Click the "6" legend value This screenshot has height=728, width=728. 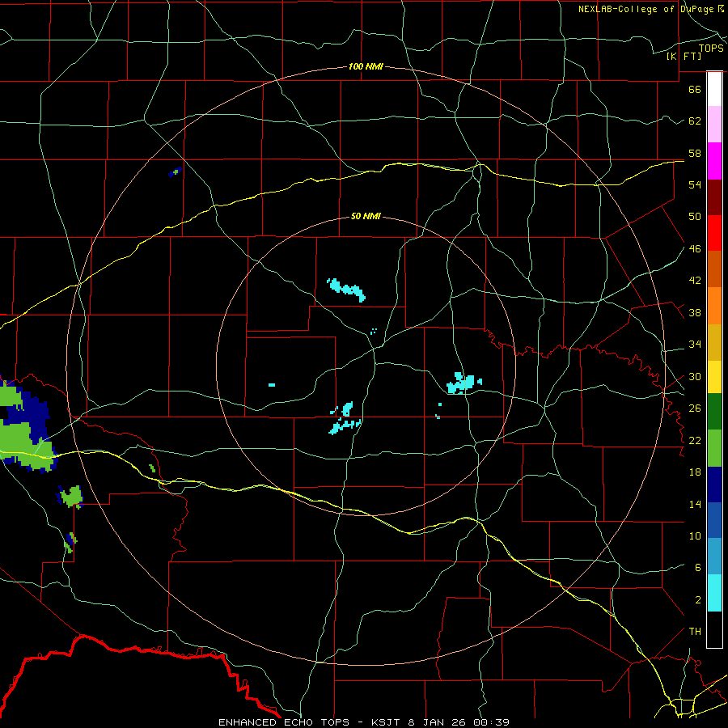click(x=698, y=568)
